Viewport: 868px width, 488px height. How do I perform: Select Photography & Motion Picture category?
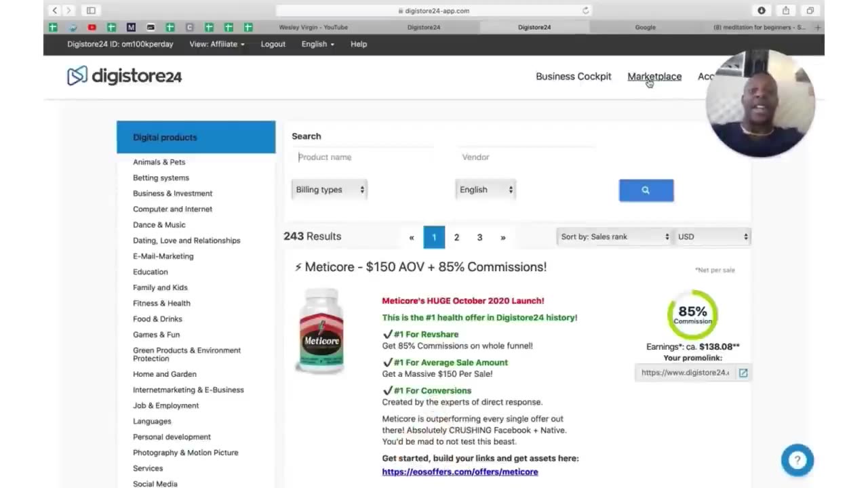tap(185, 452)
